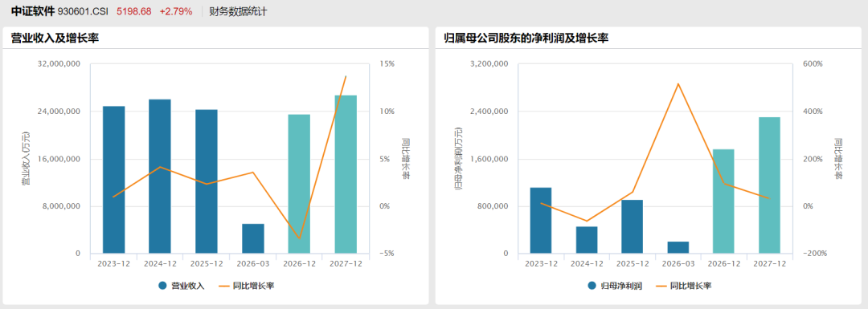
Task: Click the 中证软件 index name
Action: click(33, 11)
